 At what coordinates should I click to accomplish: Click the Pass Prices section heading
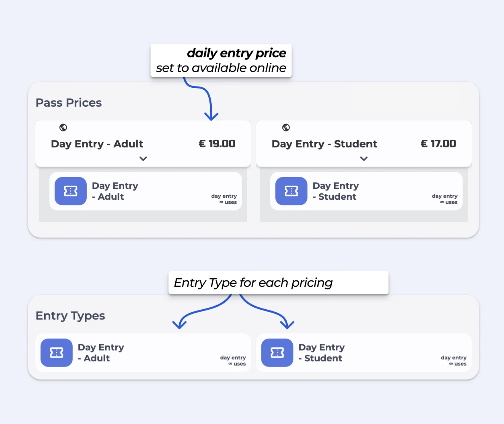click(x=69, y=103)
